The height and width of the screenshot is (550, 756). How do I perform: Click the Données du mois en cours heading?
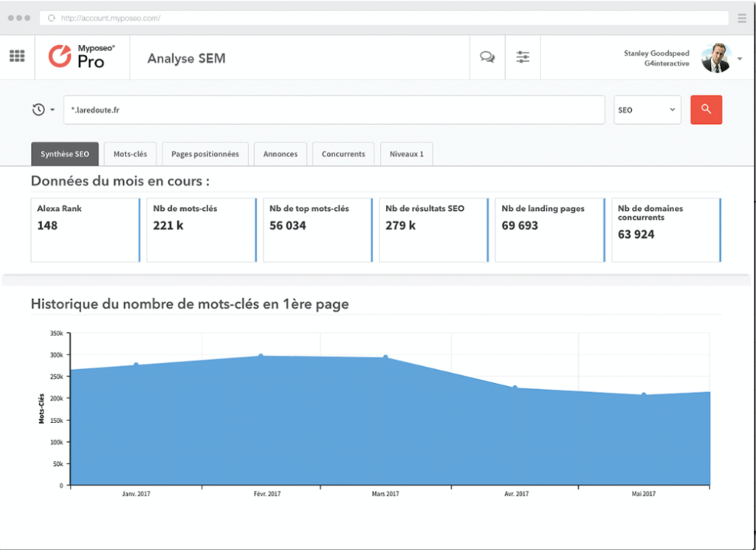[120, 182]
